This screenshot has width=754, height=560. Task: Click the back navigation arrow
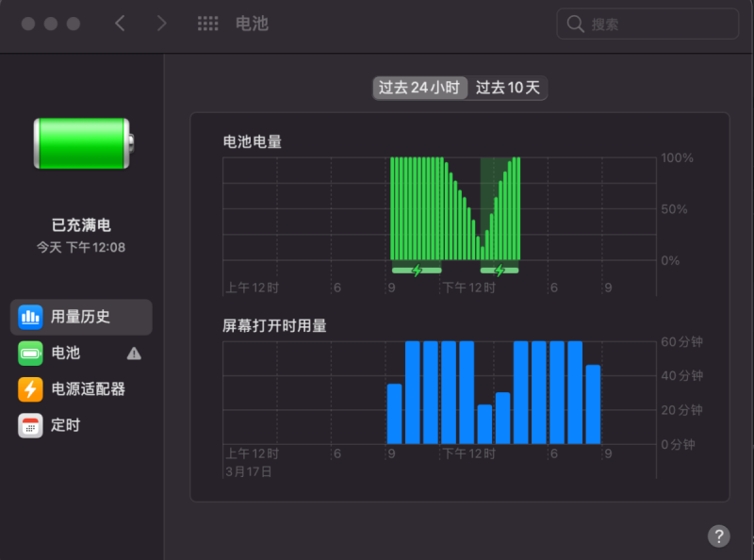pyautogui.click(x=121, y=23)
